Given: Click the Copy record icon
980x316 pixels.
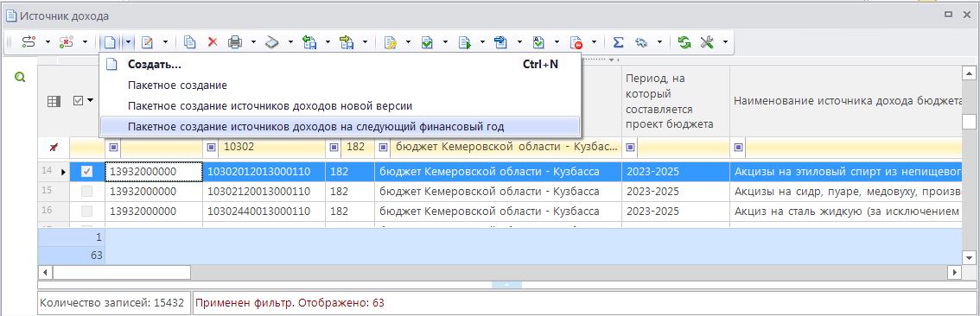Looking at the screenshot, I should (x=190, y=42).
